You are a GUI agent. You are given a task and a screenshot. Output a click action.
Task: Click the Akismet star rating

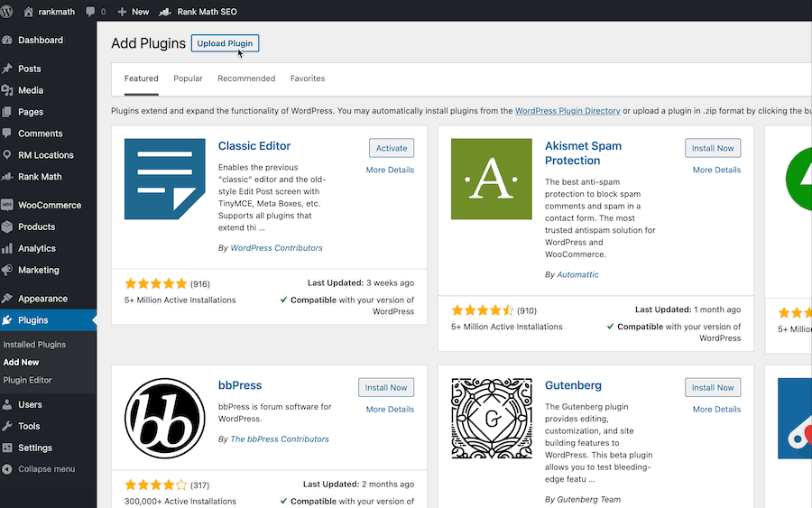point(482,310)
